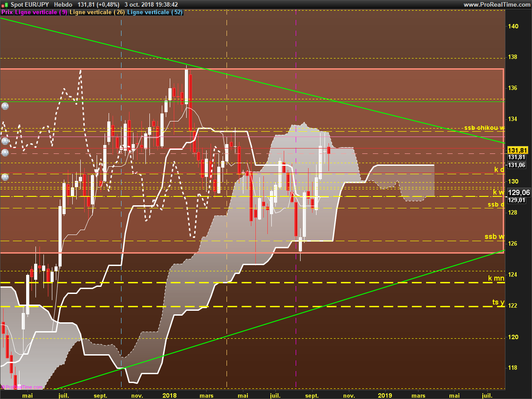The image size is (532, 399).
Task: Select the Ligne verticale (26) label
Action: pyautogui.click(x=98, y=12)
